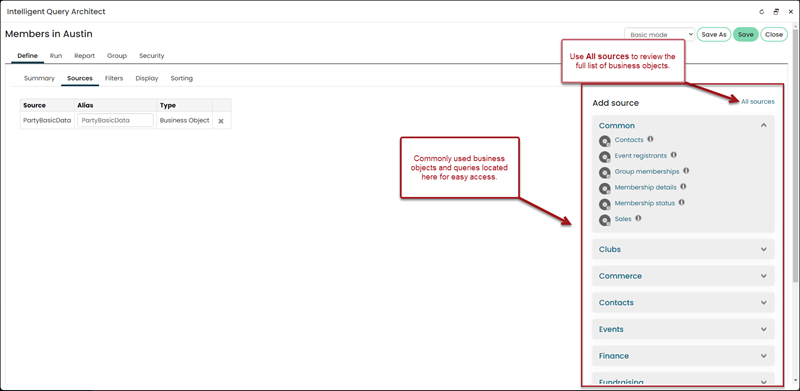The image size is (800, 391).
Task: Open the All sources link
Action: pos(758,102)
